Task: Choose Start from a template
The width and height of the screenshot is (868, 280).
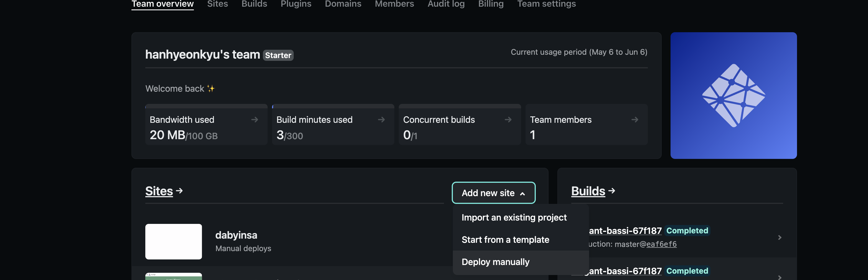Action: (521, 240)
